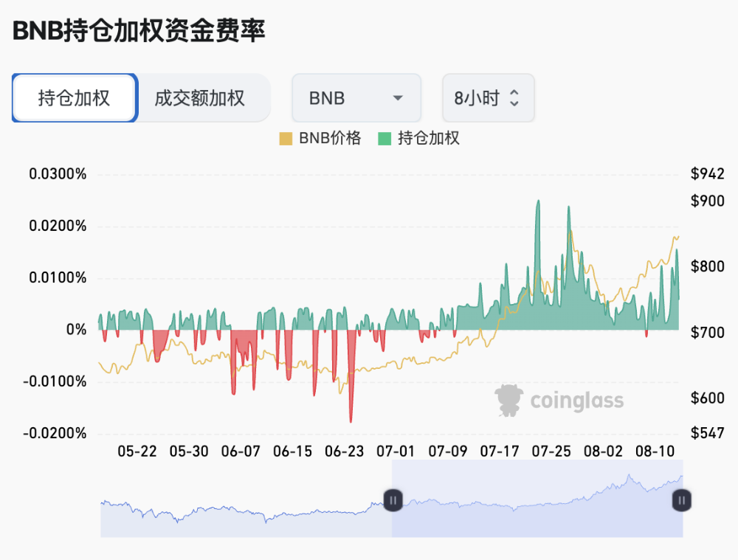
Task: Click the right range handle of the timeline
Action: [682, 500]
